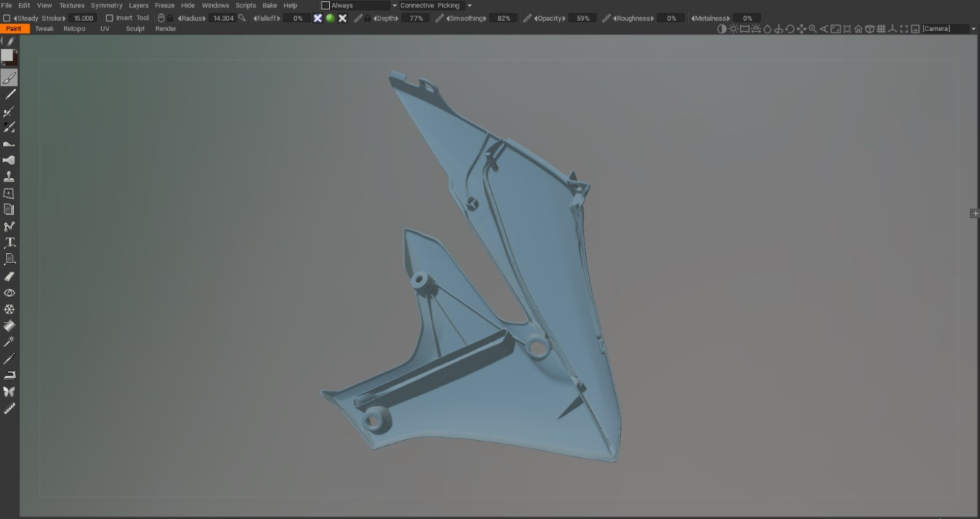Switch to the Sculpt tab
Screen dimensions: 980x519
(x=135, y=29)
